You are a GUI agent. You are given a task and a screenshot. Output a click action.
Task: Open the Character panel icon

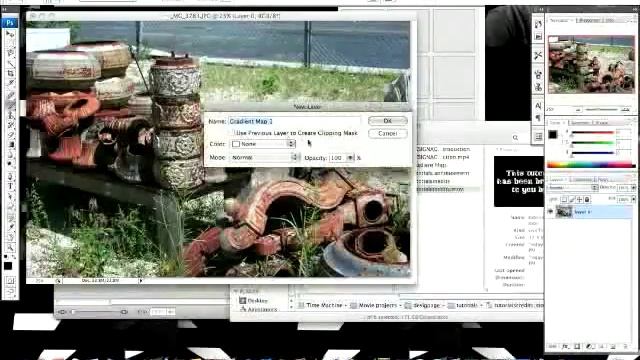(x=538, y=106)
